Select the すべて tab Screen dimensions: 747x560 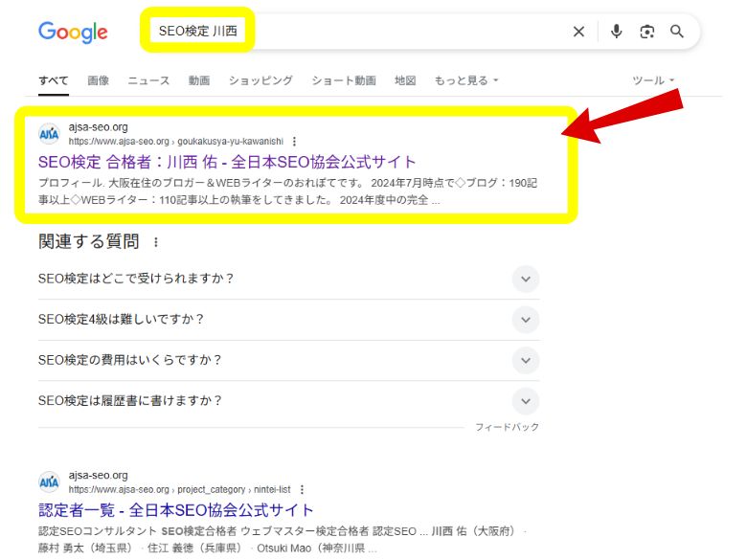[x=54, y=80]
